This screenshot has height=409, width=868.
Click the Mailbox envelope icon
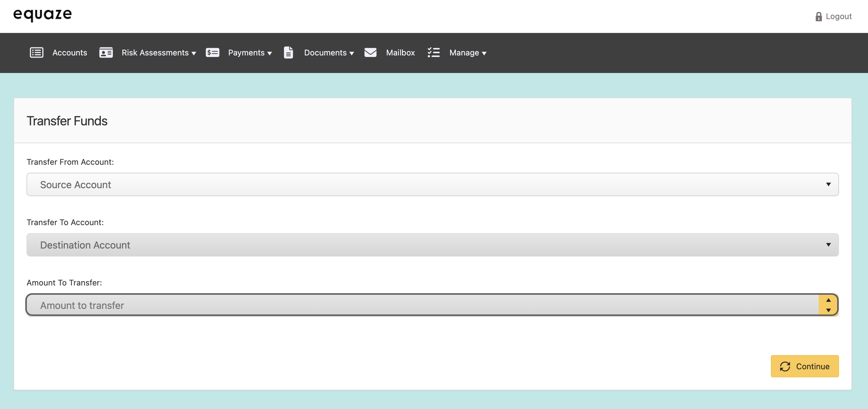(x=370, y=53)
